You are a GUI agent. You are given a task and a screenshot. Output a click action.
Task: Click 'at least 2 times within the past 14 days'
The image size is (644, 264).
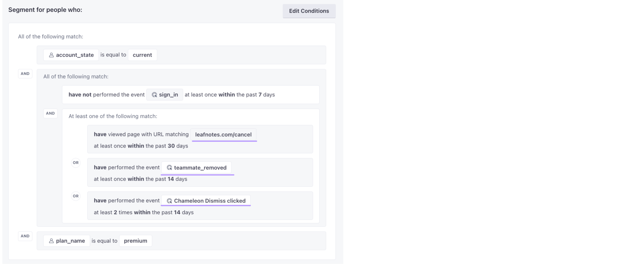coord(144,213)
